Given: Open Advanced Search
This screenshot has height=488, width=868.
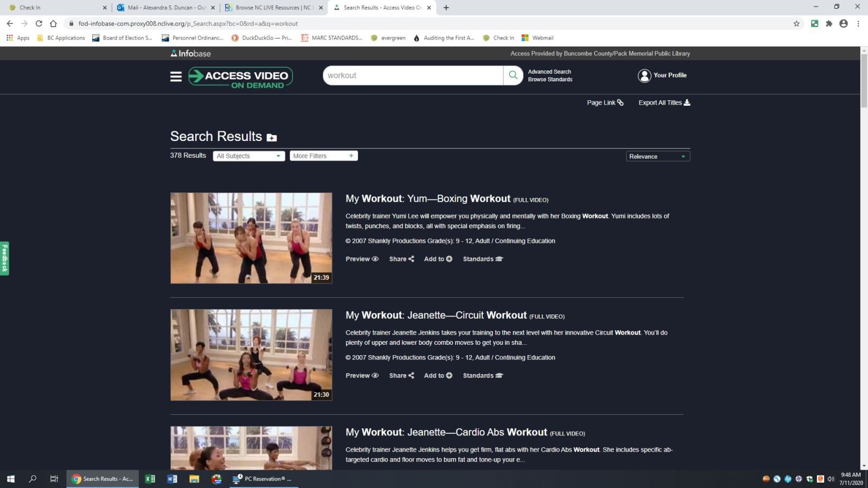Looking at the screenshot, I should click(x=550, y=72).
